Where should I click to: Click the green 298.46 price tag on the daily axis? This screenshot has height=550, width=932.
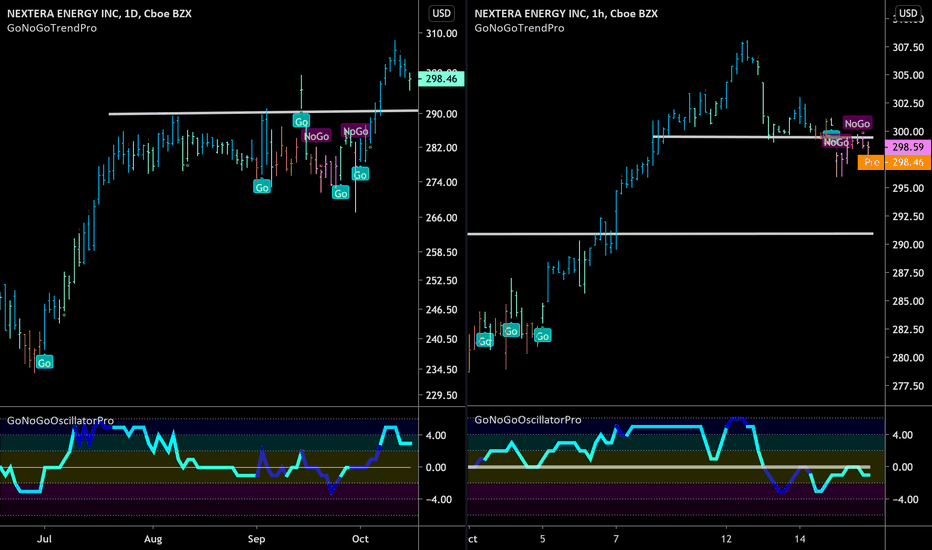click(441, 78)
